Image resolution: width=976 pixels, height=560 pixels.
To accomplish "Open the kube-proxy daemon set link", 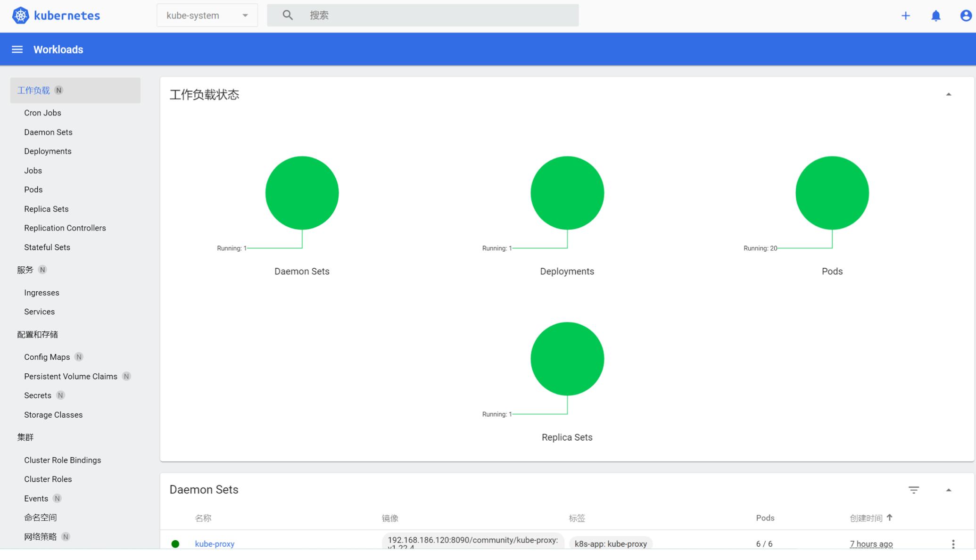I will tap(215, 544).
